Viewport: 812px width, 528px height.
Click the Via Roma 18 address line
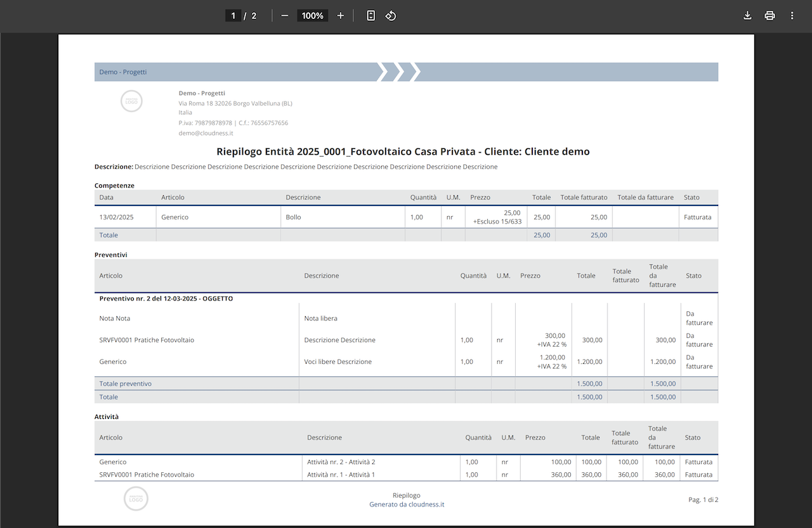tap(235, 103)
